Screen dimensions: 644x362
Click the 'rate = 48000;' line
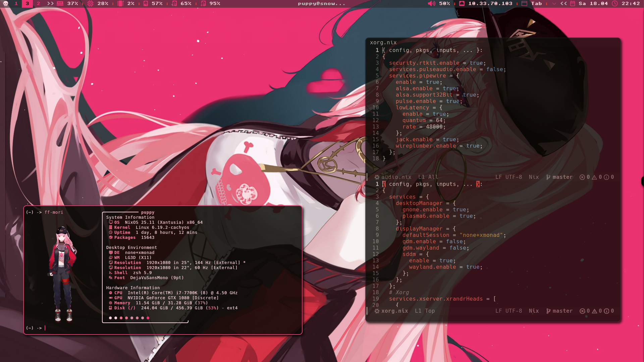424,127
